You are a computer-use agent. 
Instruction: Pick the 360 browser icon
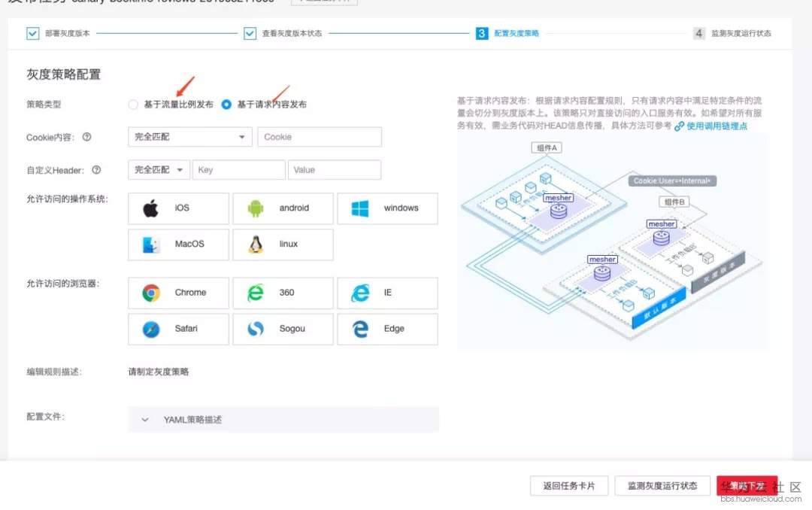[x=256, y=293]
